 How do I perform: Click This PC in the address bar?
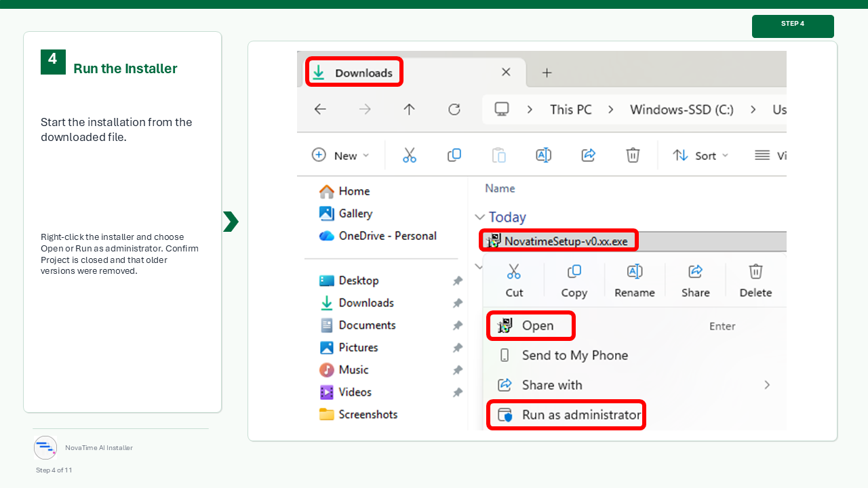tap(571, 109)
